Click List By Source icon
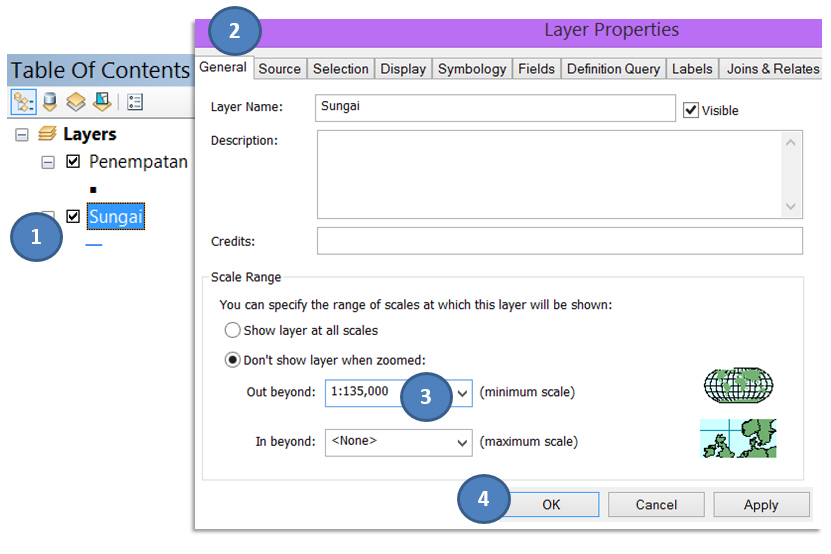This screenshot has height=554, width=831. click(49, 102)
